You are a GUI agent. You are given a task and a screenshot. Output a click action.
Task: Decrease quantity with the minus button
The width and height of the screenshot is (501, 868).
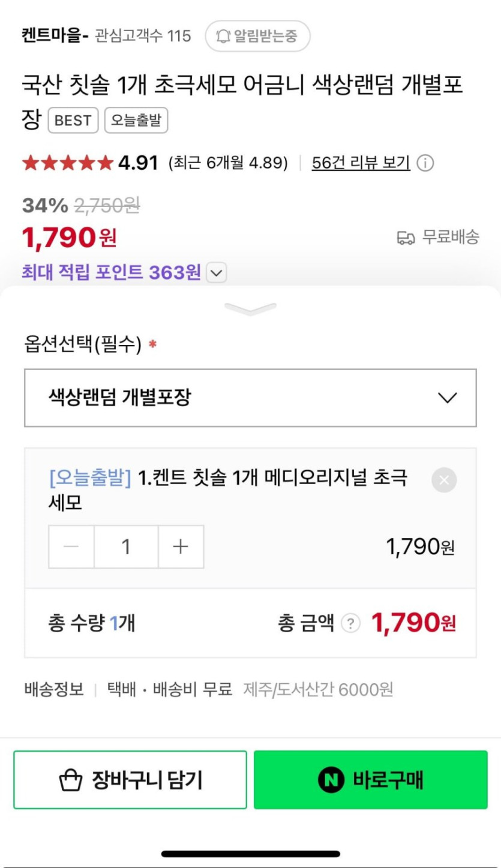(71, 546)
